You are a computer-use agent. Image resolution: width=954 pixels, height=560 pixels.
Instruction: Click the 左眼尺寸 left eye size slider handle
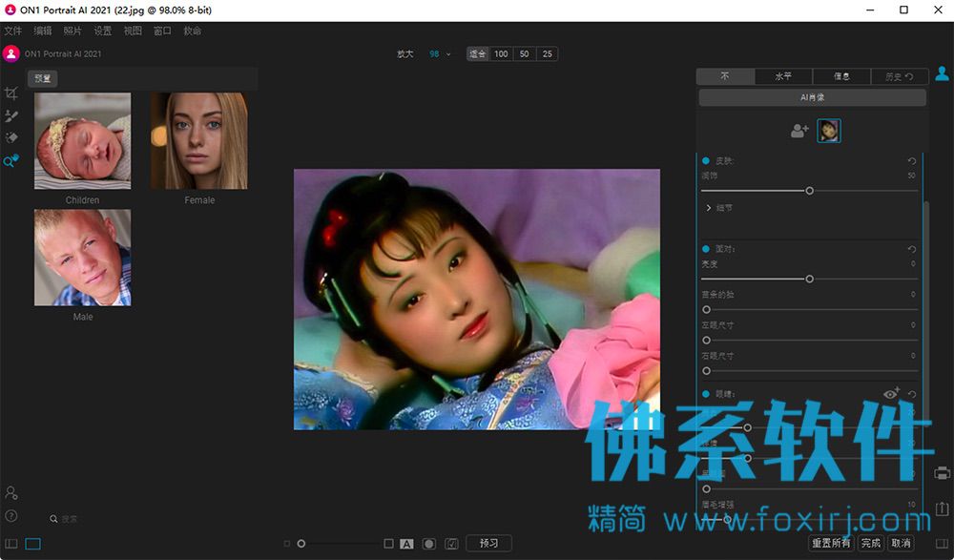tap(706, 341)
